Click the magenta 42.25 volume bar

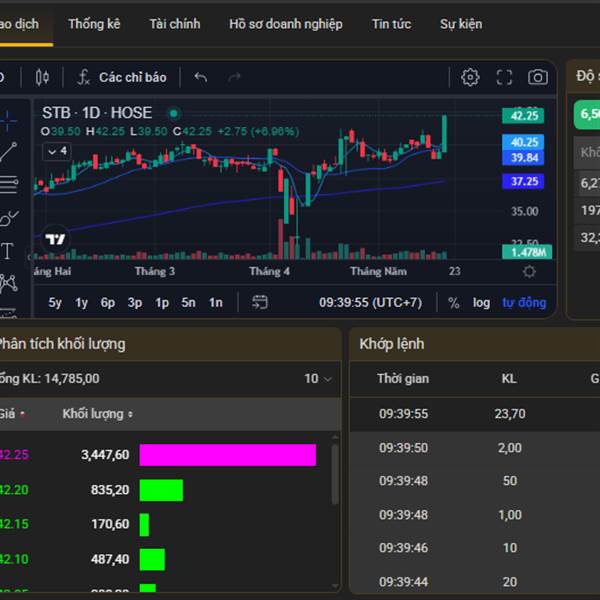(228, 455)
